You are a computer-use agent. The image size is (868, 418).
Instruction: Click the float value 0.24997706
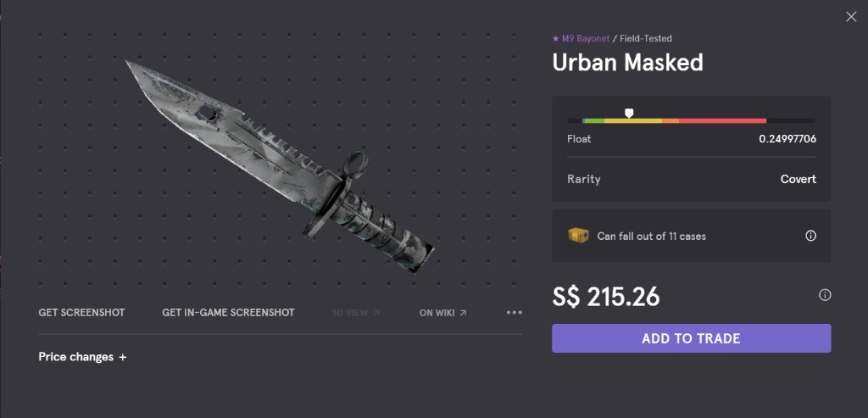787,139
